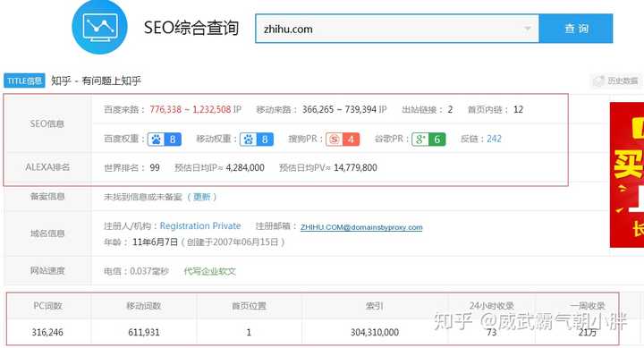The image size is (644, 348).
Task: Open the ZHIHU.COM@domainsbyproxy.com email link
Action: [361, 227]
